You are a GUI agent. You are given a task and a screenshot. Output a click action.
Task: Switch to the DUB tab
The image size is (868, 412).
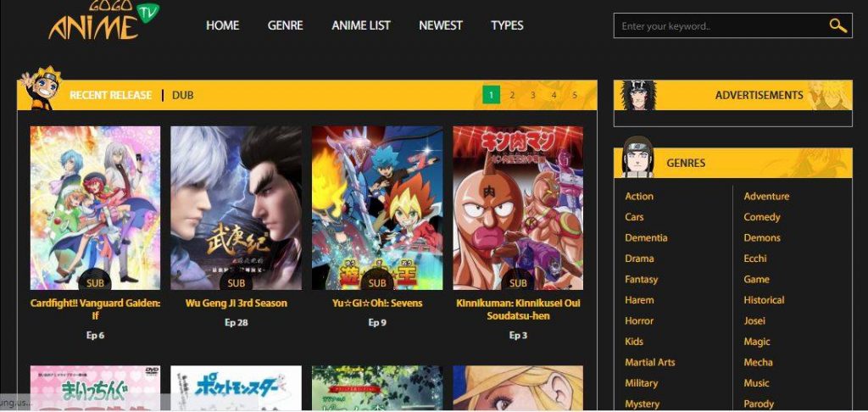183,95
